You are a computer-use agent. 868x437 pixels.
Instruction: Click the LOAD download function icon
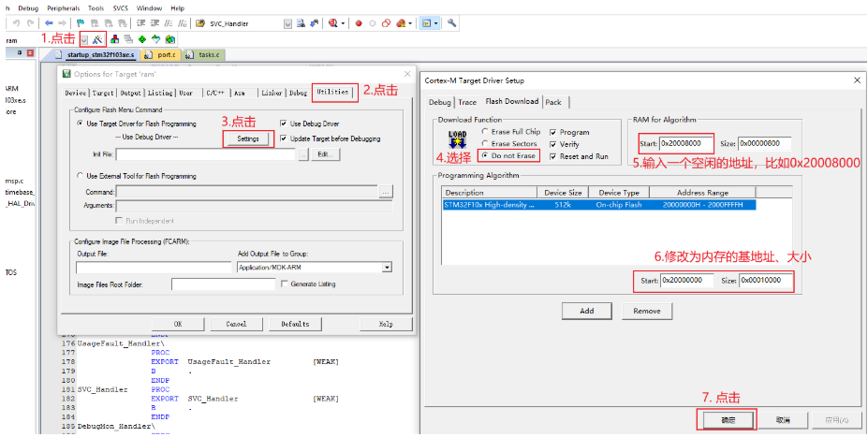(457, 141)
